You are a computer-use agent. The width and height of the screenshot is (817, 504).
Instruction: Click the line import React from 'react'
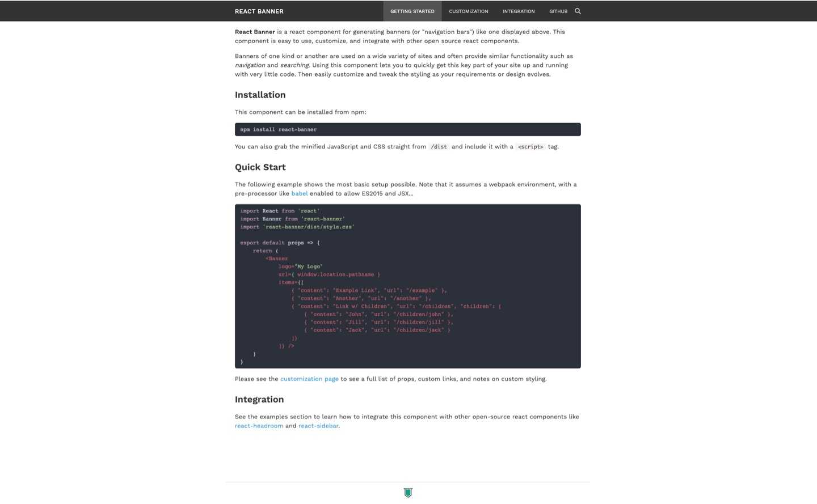pyautogui.click(x=280, y=211)
